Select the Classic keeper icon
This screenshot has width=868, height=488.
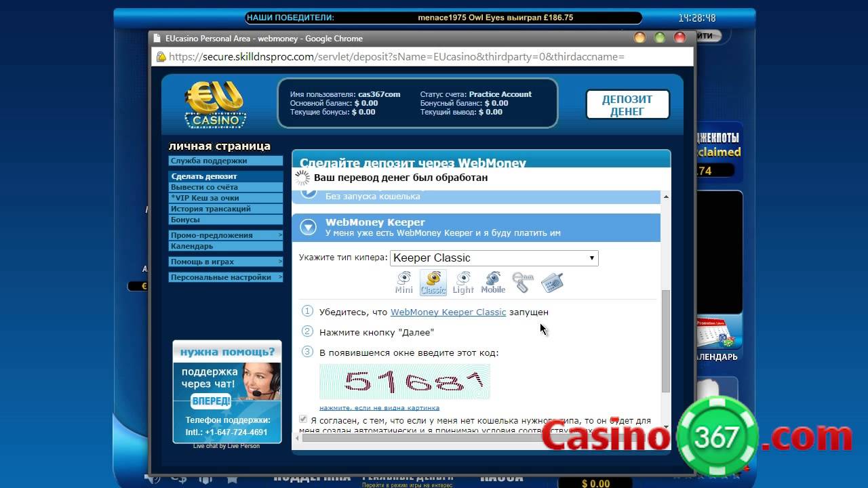433,282
